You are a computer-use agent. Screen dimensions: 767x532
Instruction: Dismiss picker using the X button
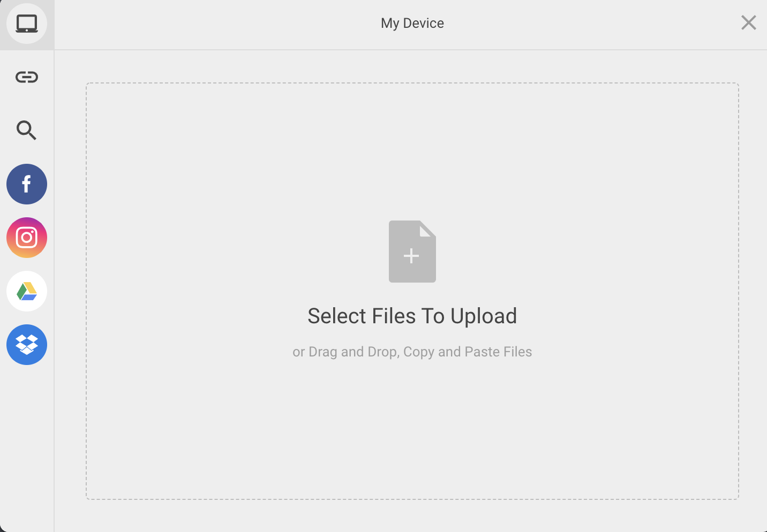tap(749, 22)
